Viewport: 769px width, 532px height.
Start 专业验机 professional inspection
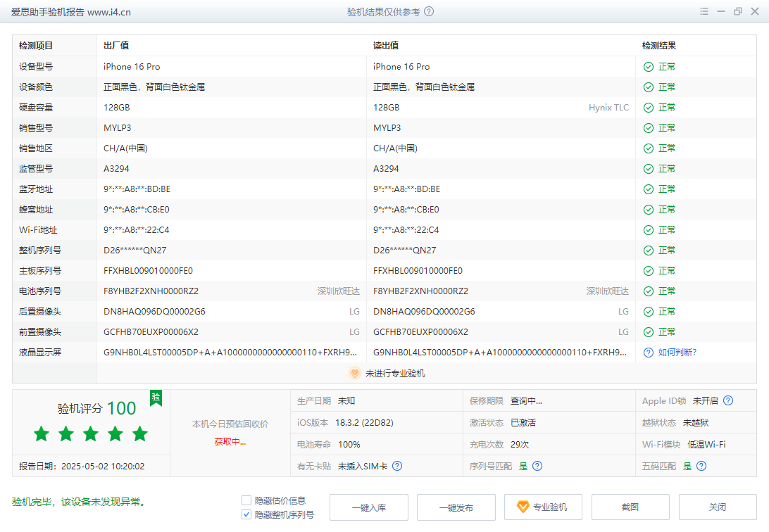(544, 507)
